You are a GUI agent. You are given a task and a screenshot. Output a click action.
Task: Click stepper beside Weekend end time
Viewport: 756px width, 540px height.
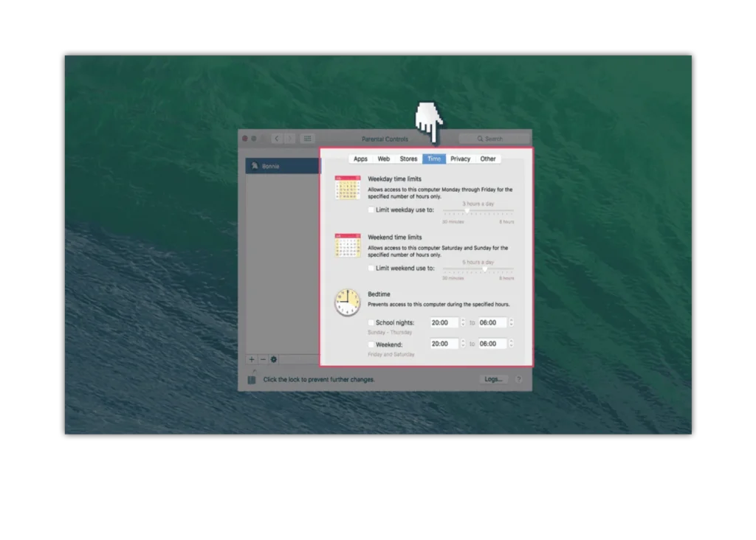(511, 344)
